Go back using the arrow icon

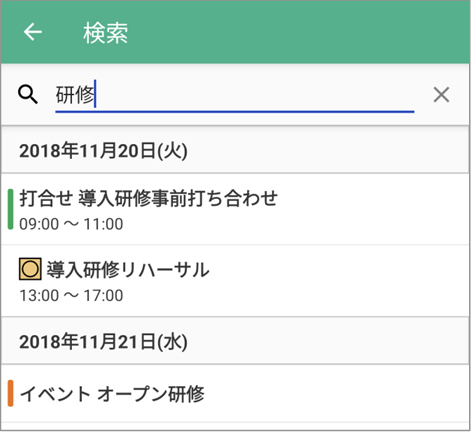[x=32, y=32]
